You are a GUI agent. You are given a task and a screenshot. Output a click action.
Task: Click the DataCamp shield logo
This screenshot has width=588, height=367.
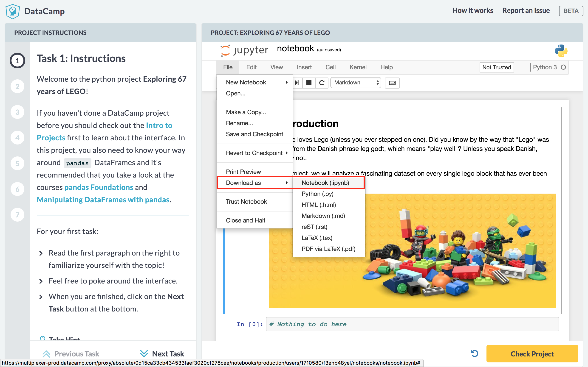[x=13, y=11]
